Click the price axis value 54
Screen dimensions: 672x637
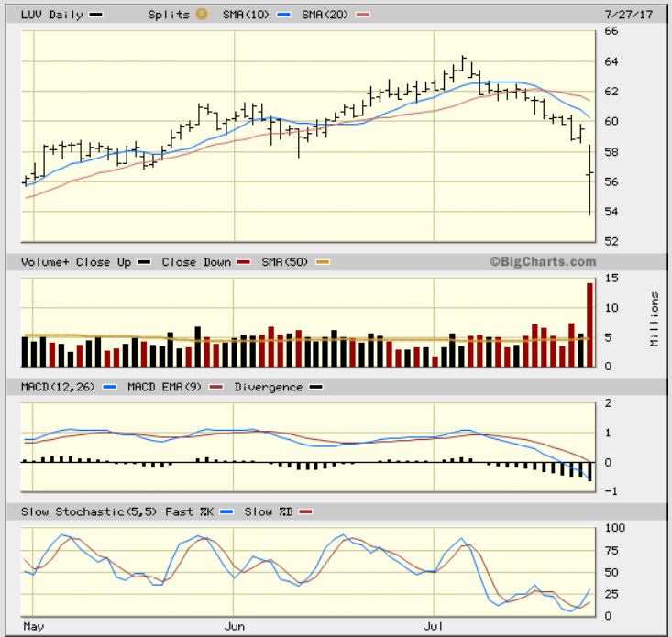611,211
